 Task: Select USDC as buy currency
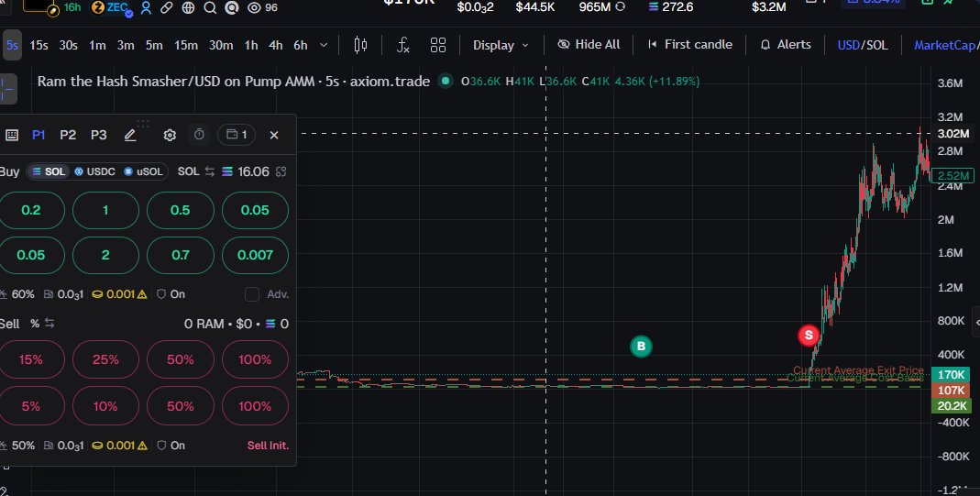pyautogui.click(x=94, y=171)
